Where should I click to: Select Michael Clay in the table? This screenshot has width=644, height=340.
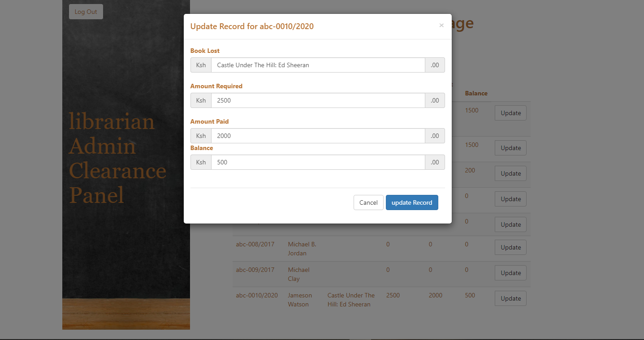click(x=298, y=274)
